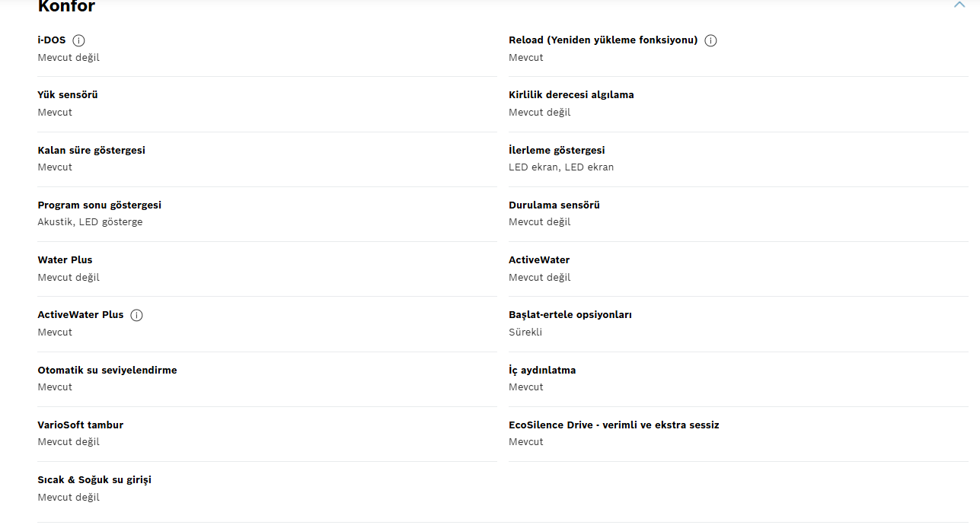The image size is (980, 525).
Task: Select the İlerleme göstergesi label
Action: 557,150
